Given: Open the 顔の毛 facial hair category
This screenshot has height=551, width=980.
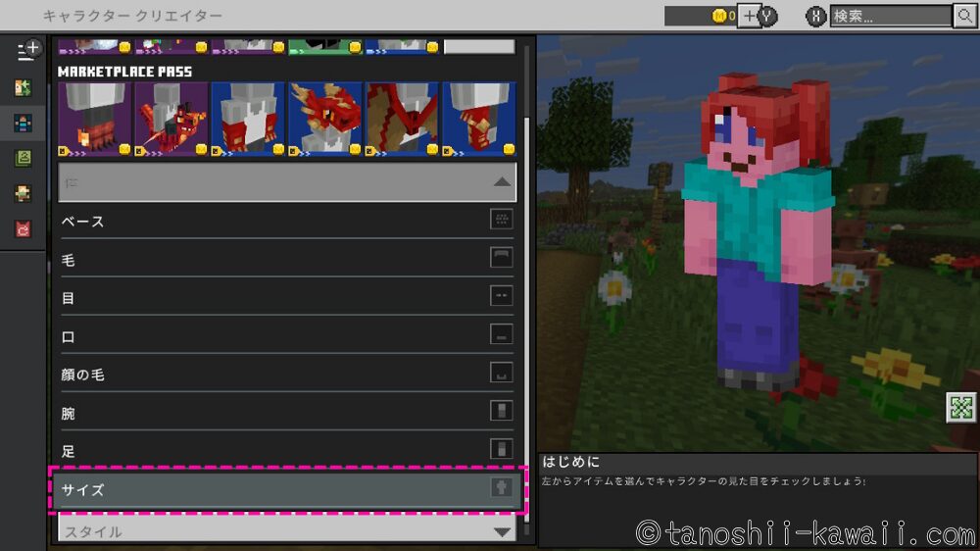Looking at the screenshot, I should tap(286, 374).
